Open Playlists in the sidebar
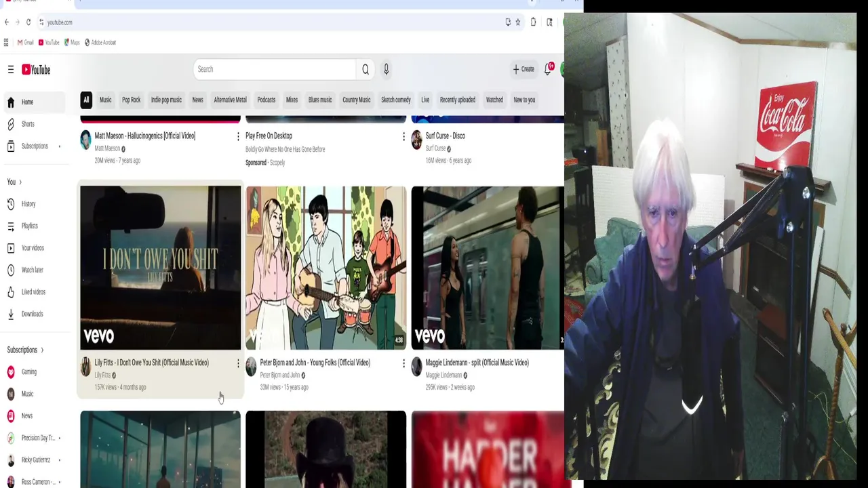Viewport: 868px width, 488px height. pos(34,226)
